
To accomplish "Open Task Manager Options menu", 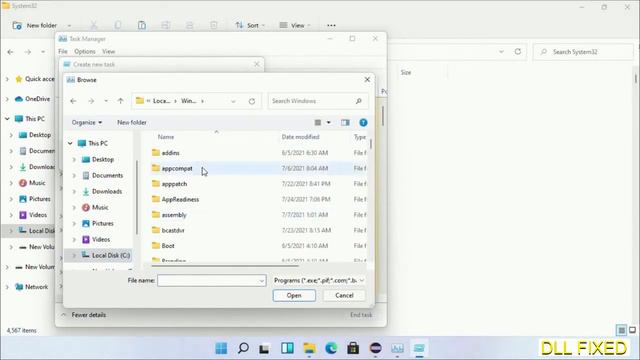I will pos(85,51).
